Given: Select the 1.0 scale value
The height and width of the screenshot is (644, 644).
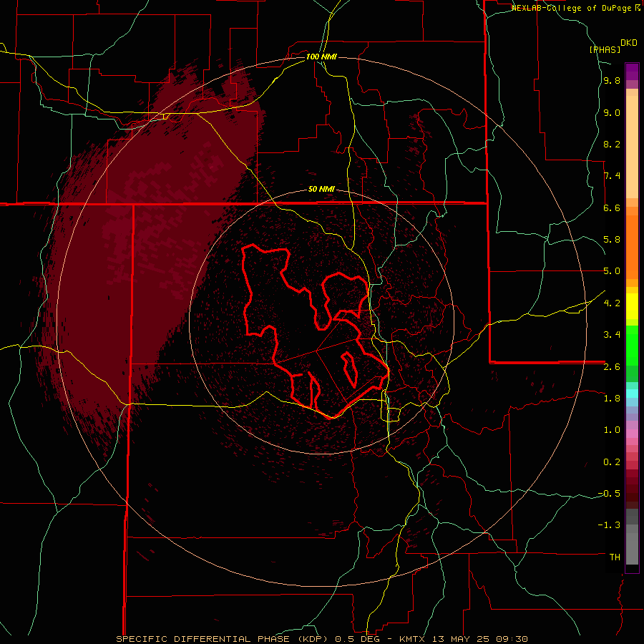Looking at the screenshot, I should pos(612,430).
